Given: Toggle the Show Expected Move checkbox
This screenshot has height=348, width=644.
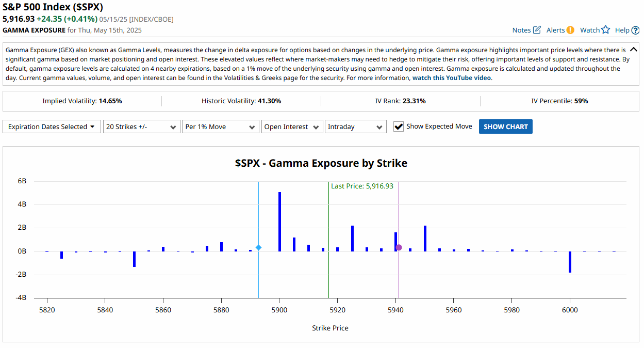Looking at the screenshot, I should pyautogui.click(x=399, y=126).
